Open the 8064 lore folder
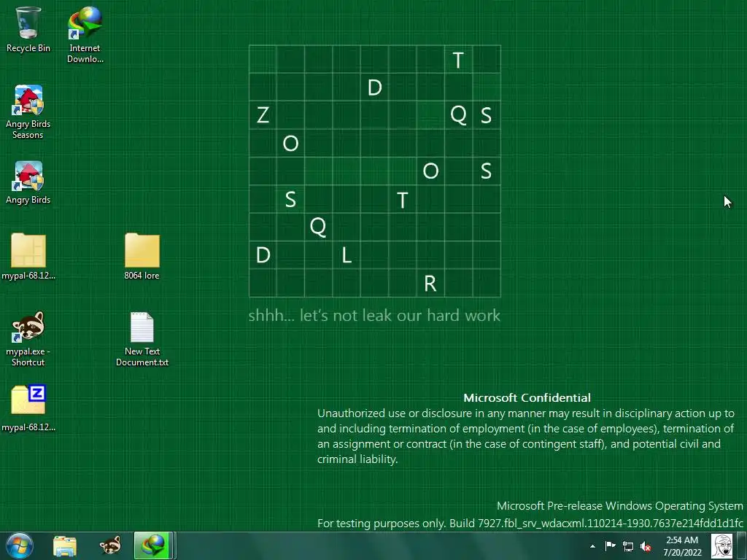Screen dimensions: 747x560 (x=142, y=256)
